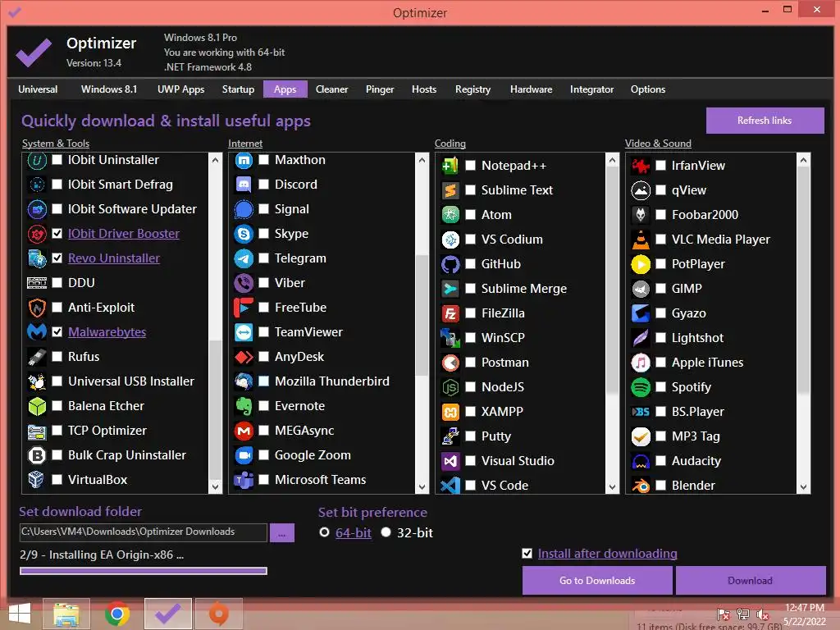The width and height of the screenshot is (840, 630).
Task: Click the System & Tools scrollbar thumb
Action: coord(216,409)
